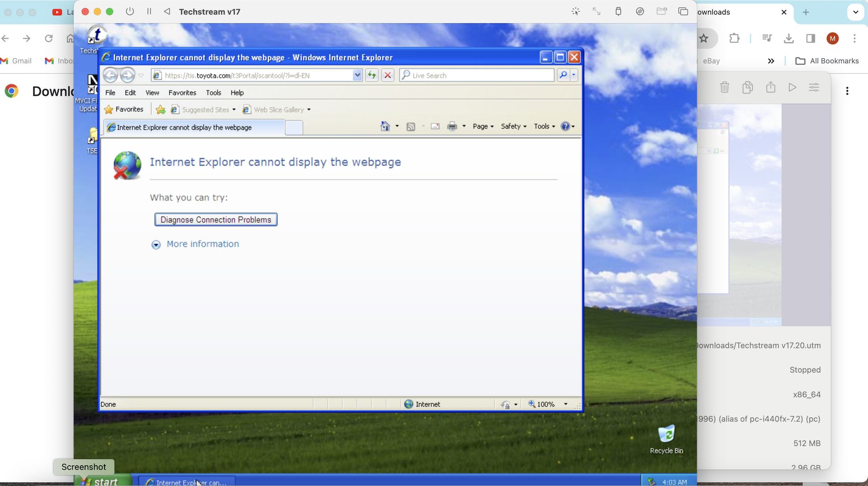Go forward in Internet Explorer

click(x=127, y=75)
